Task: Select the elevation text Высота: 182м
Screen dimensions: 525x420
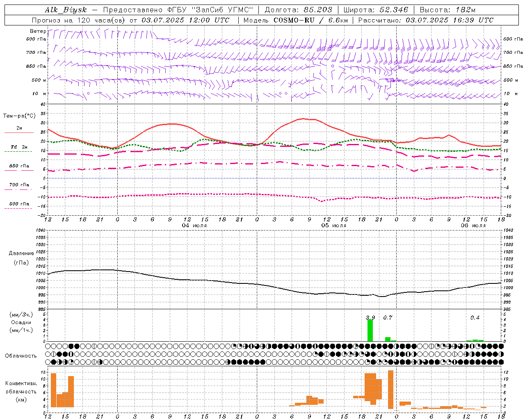Action: [448, 10]
